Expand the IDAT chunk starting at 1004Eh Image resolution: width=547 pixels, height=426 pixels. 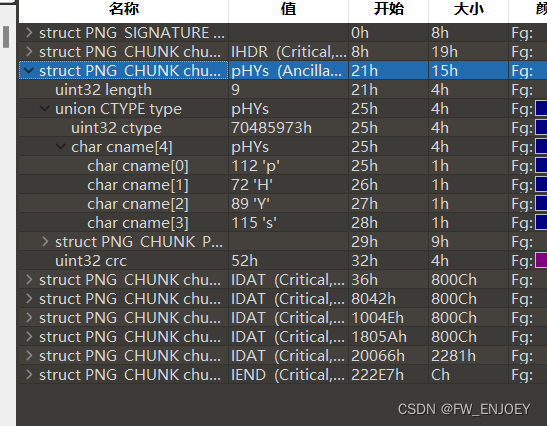pos(29,317)
